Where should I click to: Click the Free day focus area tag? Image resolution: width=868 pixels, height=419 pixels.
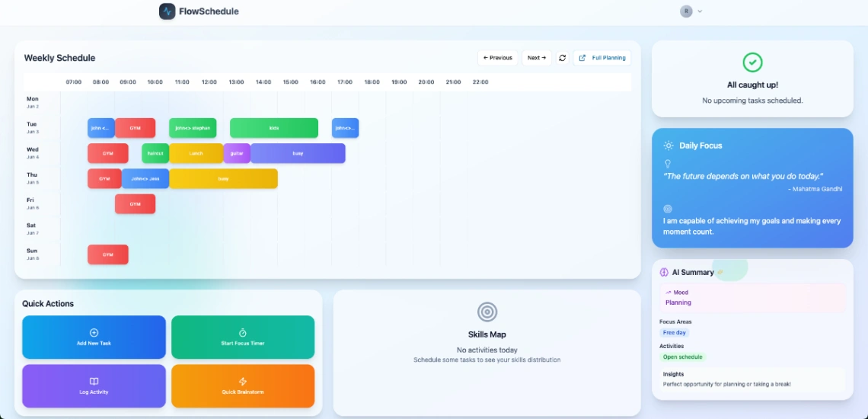coord(675,333)
